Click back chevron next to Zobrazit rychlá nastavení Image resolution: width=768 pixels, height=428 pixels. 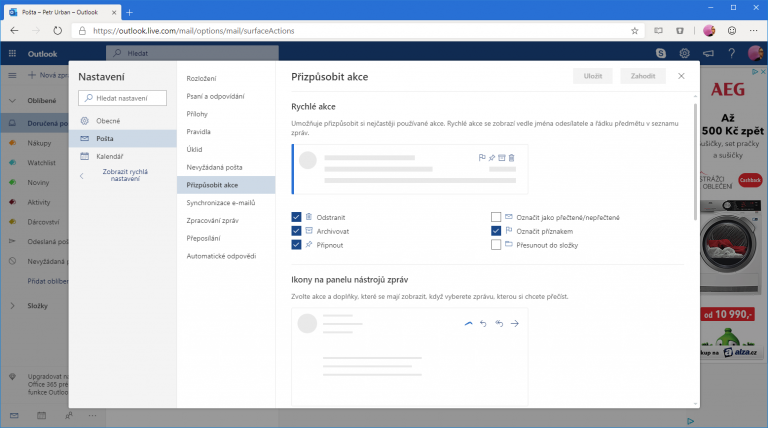(82, 176)
